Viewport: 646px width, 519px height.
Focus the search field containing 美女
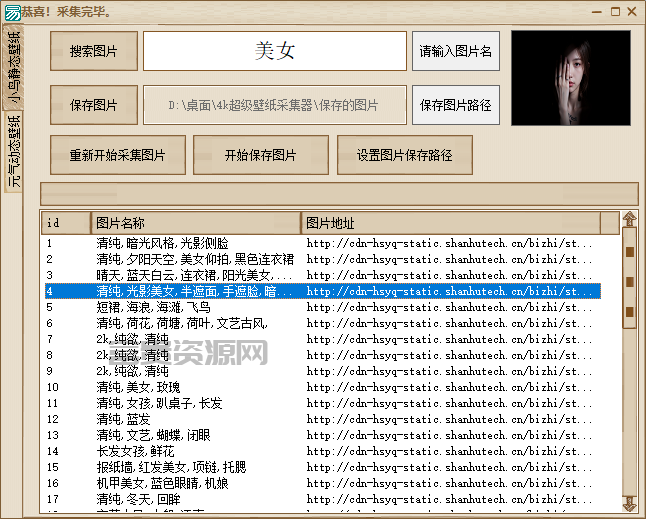tap(275, 51)
